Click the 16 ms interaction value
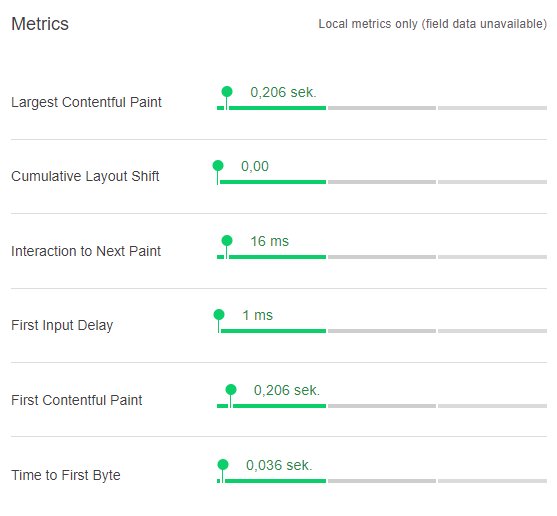This screenshot has width=557, height=516. coord(270,241)
